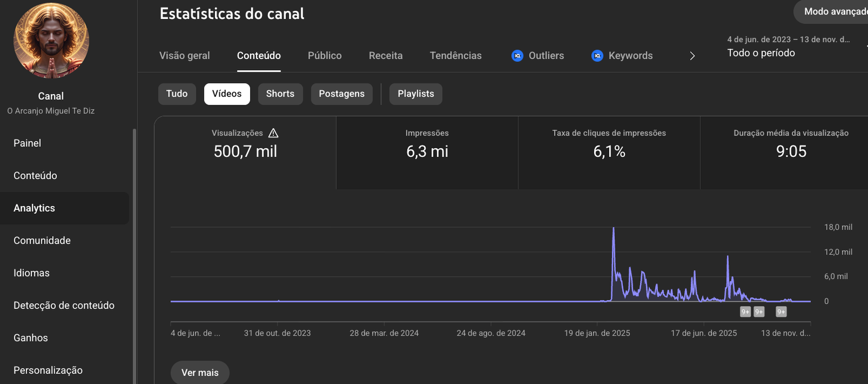Select the Tudo filter chip

(177, 94)
